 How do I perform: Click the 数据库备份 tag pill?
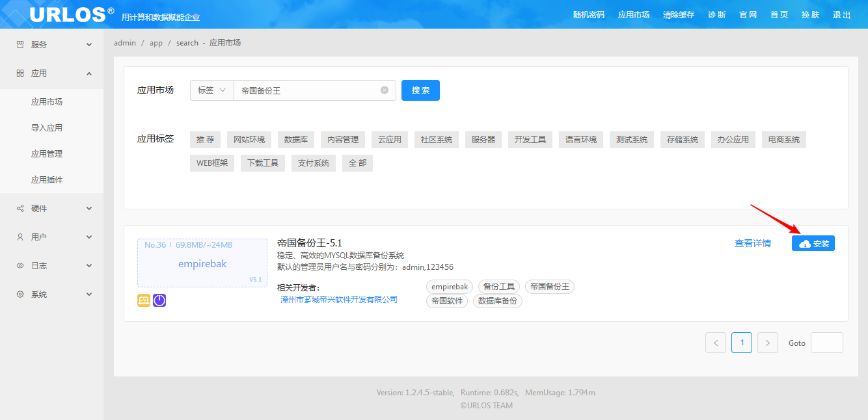point(498,301)
